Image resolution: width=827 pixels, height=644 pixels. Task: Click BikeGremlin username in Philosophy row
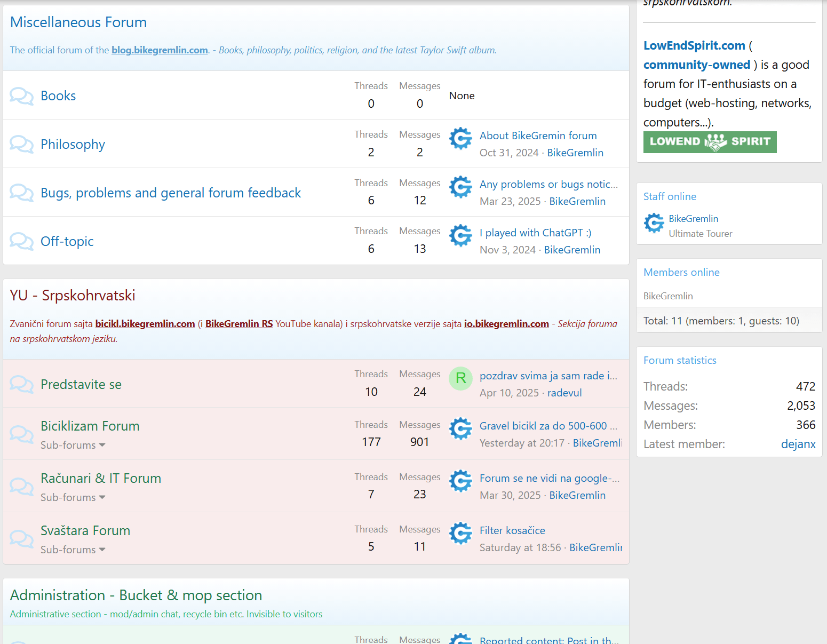[x=575, y=153]
